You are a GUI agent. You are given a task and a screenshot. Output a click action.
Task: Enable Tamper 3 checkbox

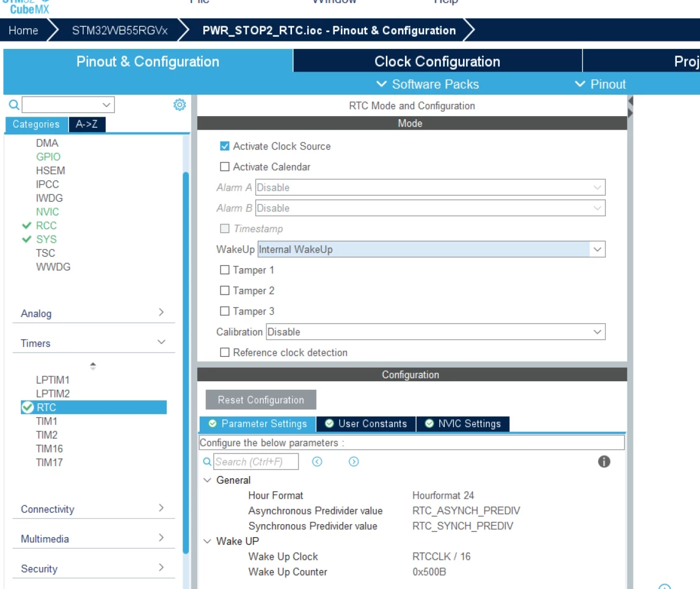225,311
